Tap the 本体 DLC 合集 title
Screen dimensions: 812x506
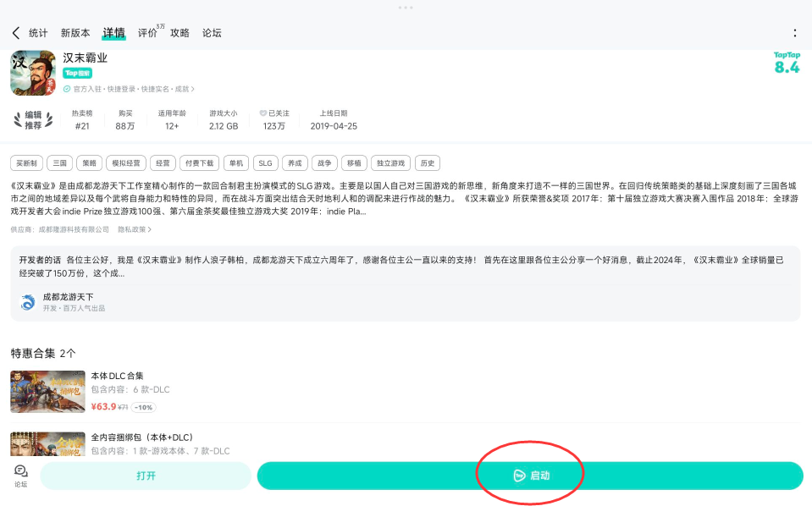[x=117, y=377]
